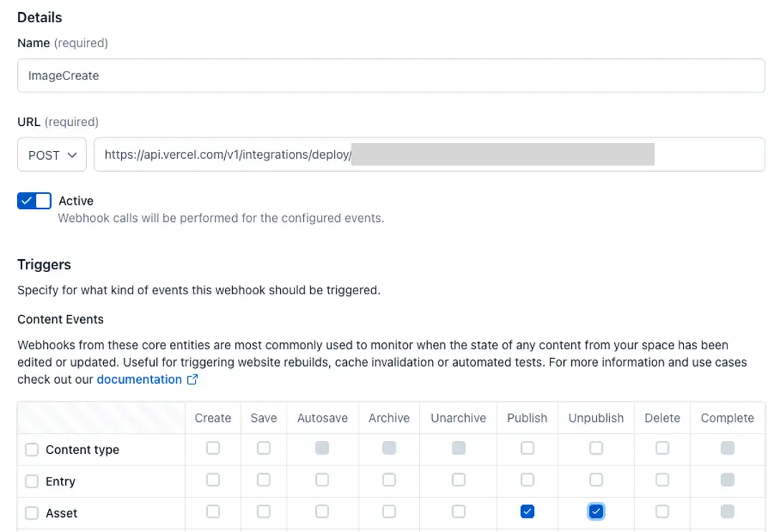
Task: Enable Entry Save trigger checkbox
Action: (x=264, y=480)
